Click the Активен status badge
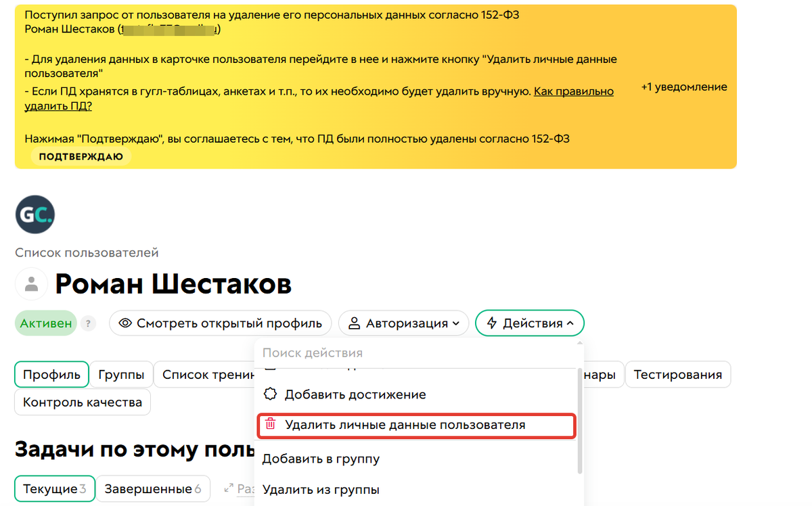This screenshot has height=506, width=812. click(x=46, y=323)
